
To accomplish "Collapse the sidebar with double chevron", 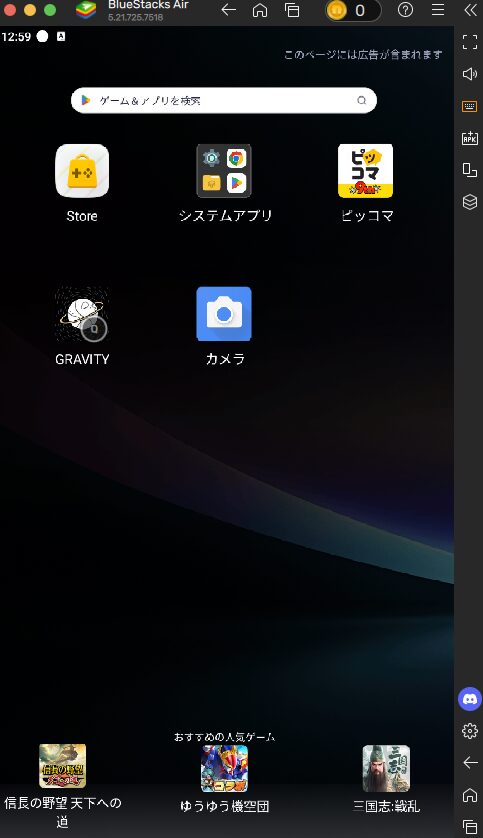I will tap(470, 10).
